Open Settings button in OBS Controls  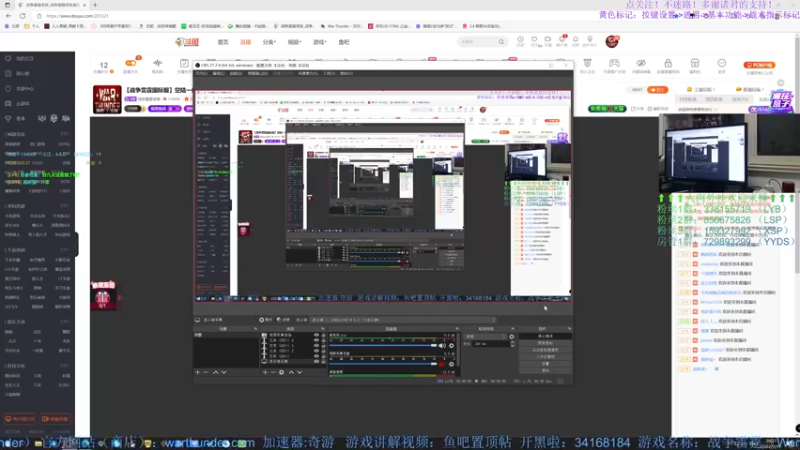545,364
